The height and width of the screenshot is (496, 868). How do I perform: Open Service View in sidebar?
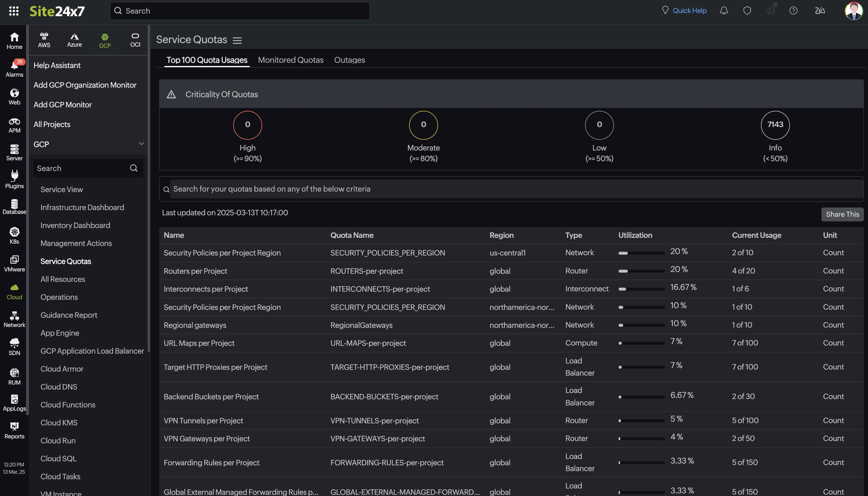(x=62, y=190)
